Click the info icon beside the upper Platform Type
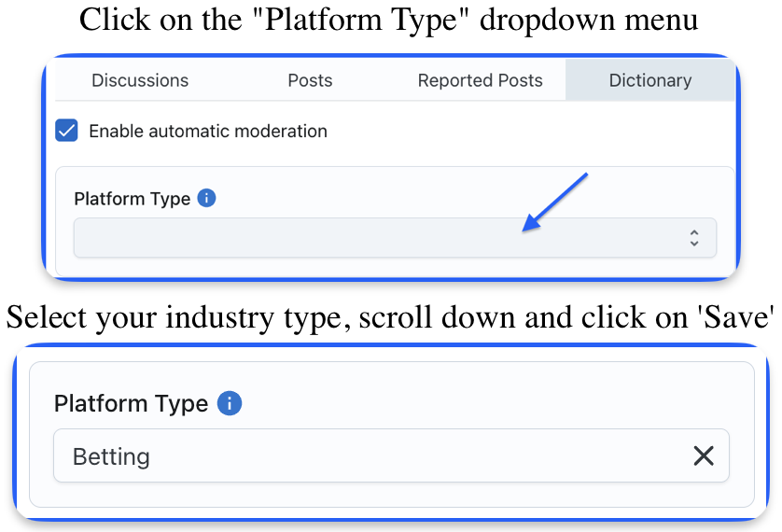This screenshot has width=782, height=532. coord(206,198)
